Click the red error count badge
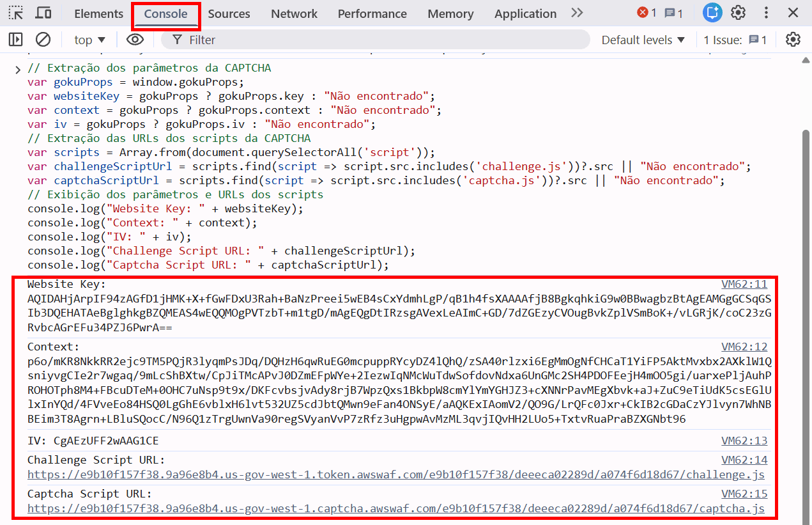The image size is (812, 525). (646, 13)
